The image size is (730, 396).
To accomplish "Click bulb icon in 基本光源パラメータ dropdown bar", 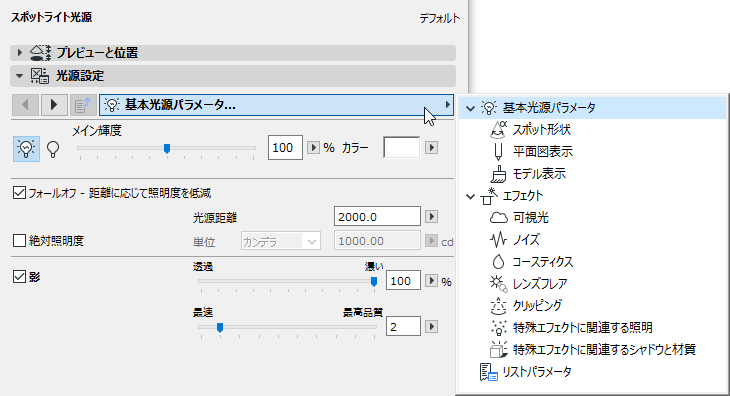I will coord(112,105).
